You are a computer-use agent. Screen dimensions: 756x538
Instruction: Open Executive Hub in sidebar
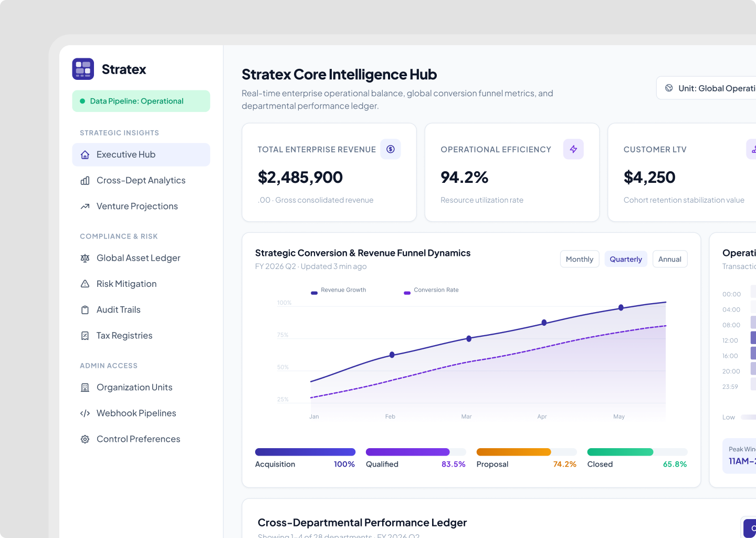(x=141, y=155)
